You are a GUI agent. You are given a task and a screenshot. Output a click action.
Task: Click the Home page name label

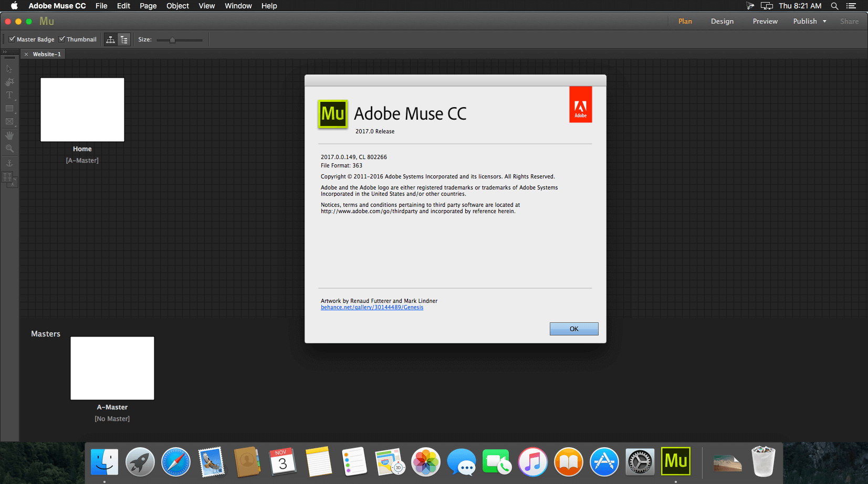click(x=82, y=149)
